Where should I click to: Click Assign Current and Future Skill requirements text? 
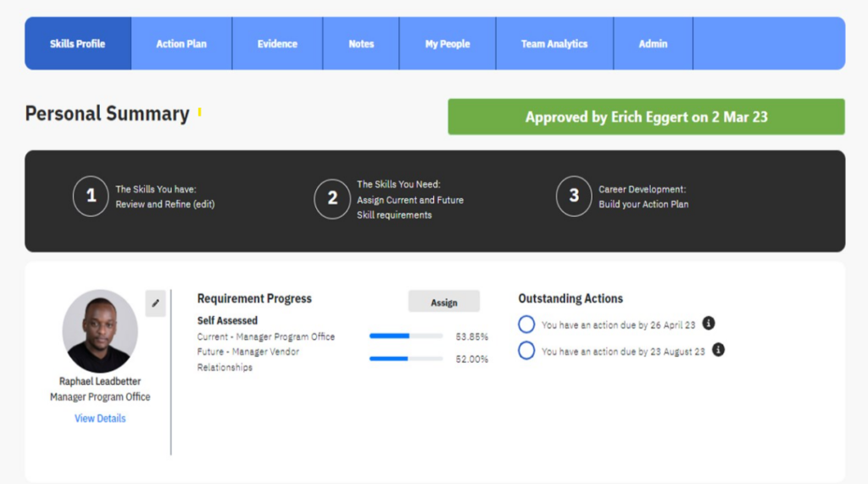[410, 208]
